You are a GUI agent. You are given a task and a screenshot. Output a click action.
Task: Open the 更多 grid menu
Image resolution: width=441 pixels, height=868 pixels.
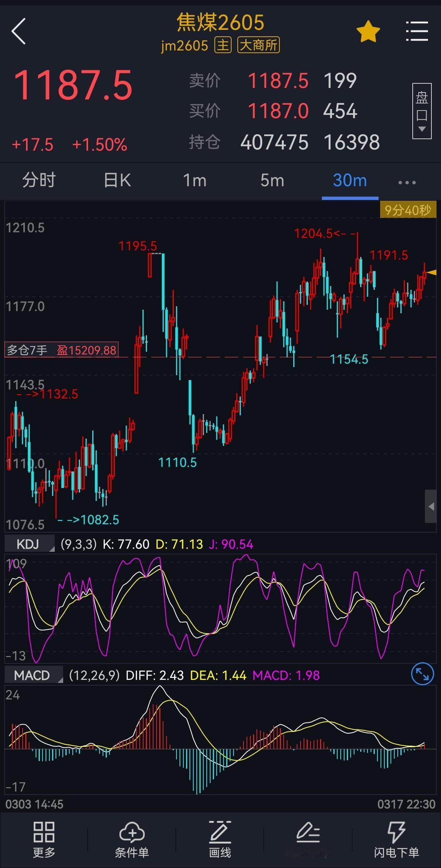44,840
